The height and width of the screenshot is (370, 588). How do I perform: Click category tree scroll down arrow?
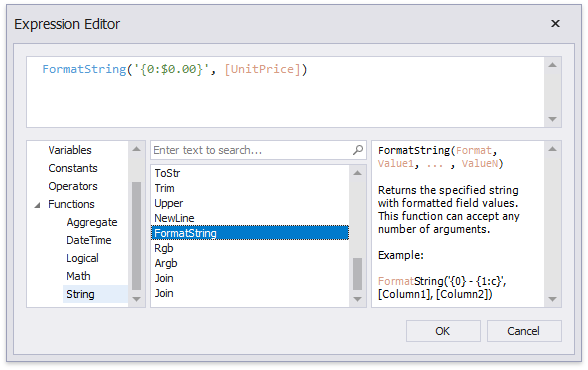click(x=136, y=299)
